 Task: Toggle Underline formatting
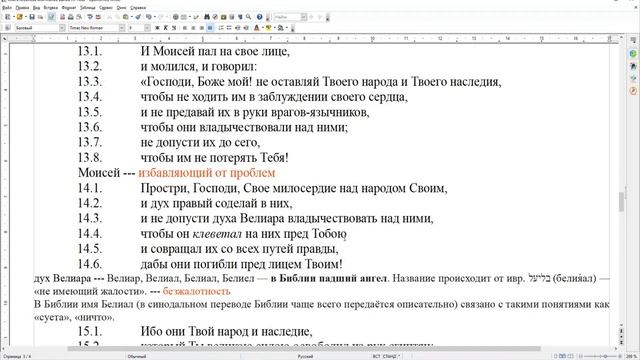174,28
